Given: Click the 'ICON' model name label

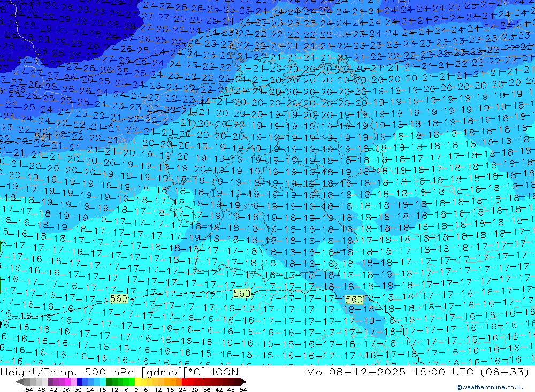Looking at the screenshot, I should (x=225, y=372).
